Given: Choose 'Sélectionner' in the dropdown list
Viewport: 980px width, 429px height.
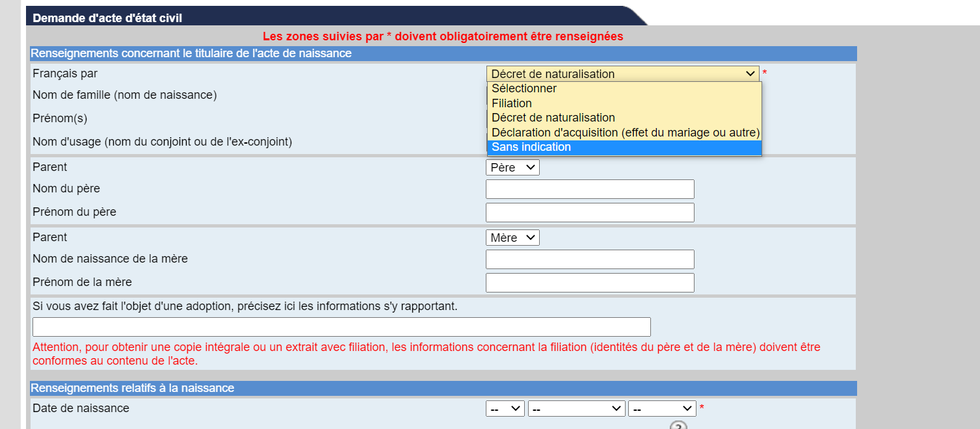Looking at the screenshot, I should click(x=624, y=89).
